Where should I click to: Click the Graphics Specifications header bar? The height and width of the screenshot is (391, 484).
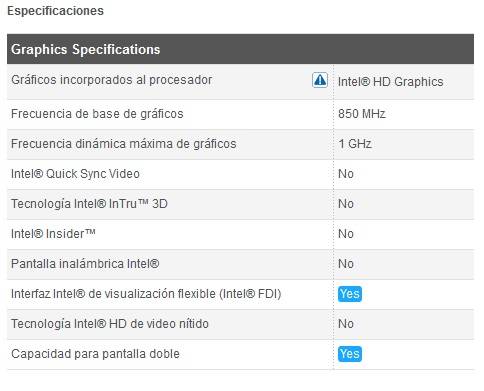pos(240,49)
